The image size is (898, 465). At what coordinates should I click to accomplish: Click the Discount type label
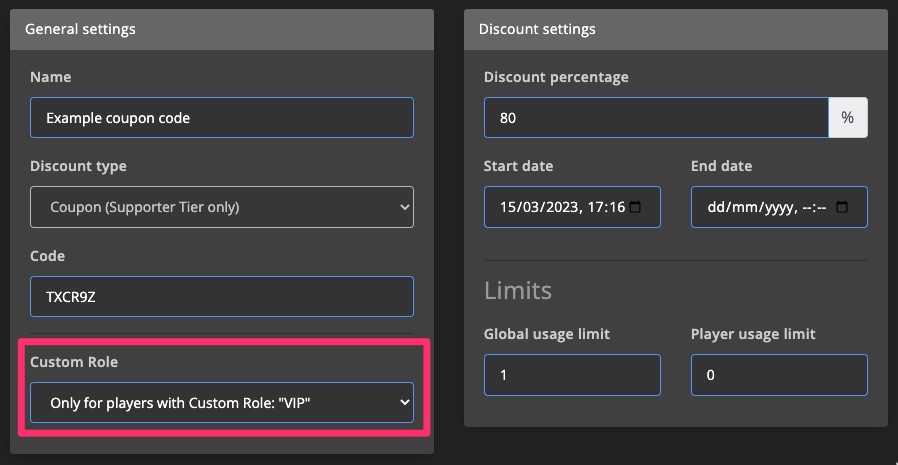click(78, 166)
